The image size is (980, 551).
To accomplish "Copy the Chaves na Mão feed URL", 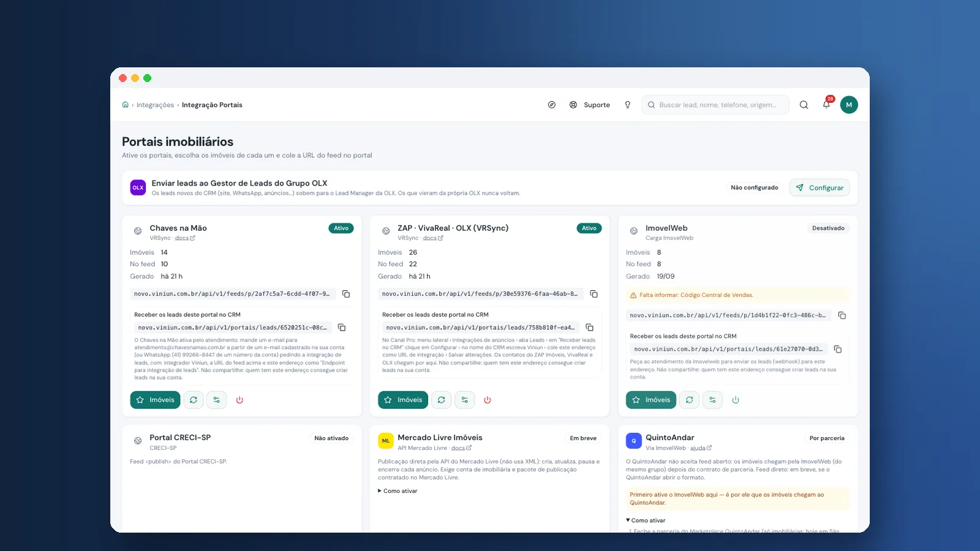I will (x=346, y=294).
